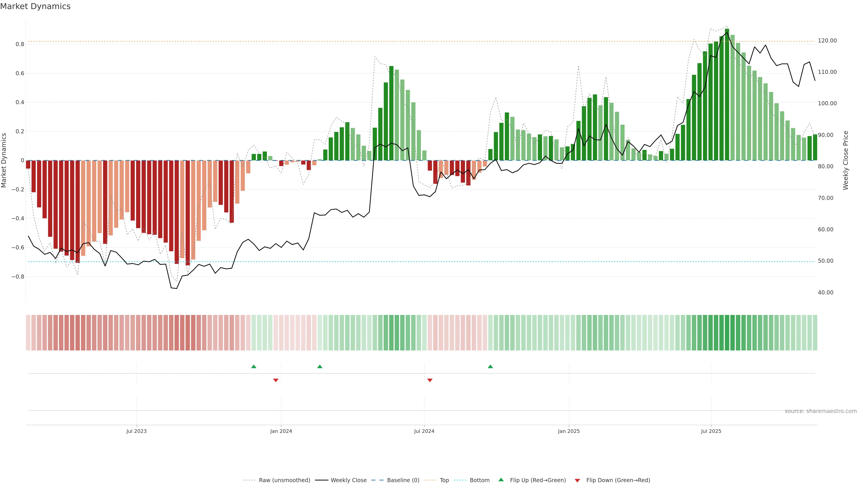This screenshot has width=868, height=488.
Task: Click the Flip Up legend triangle icon
Action: [x=501, y=480]
